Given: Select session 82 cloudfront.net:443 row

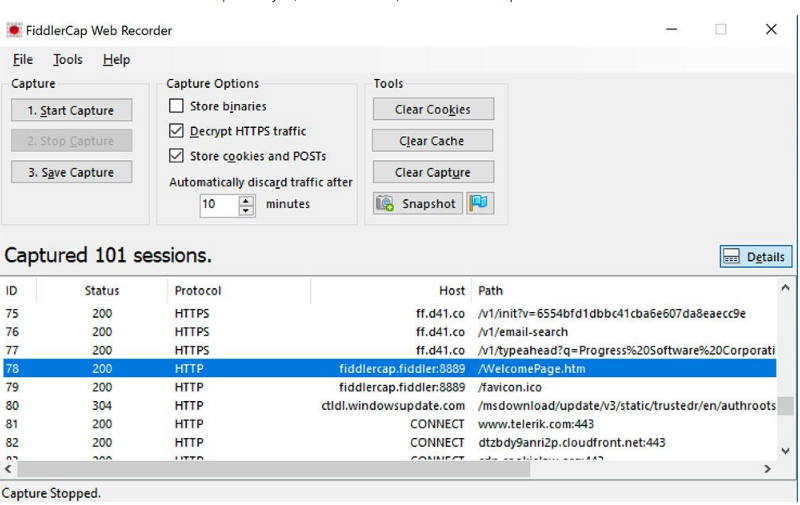Looking at the screenshot, I should (390, 442).
